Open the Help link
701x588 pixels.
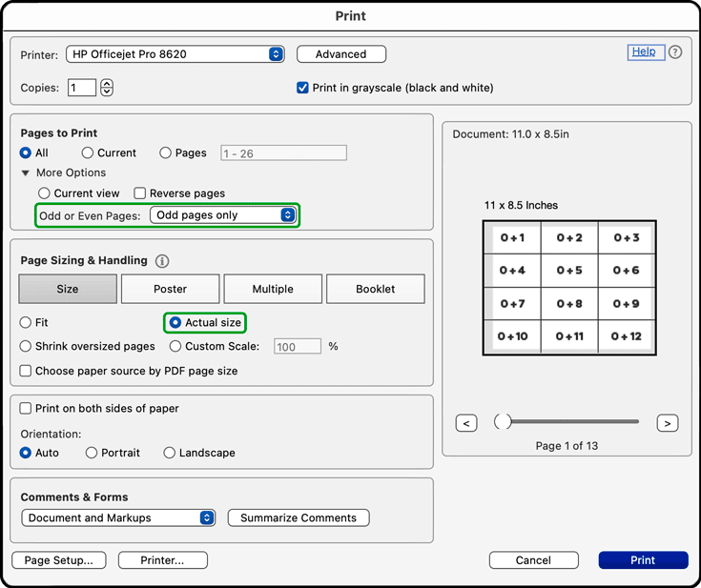(644, 51)
